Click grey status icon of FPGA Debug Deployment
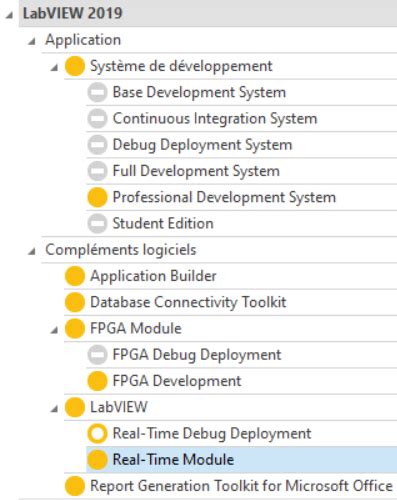 [x=97, y=355]
